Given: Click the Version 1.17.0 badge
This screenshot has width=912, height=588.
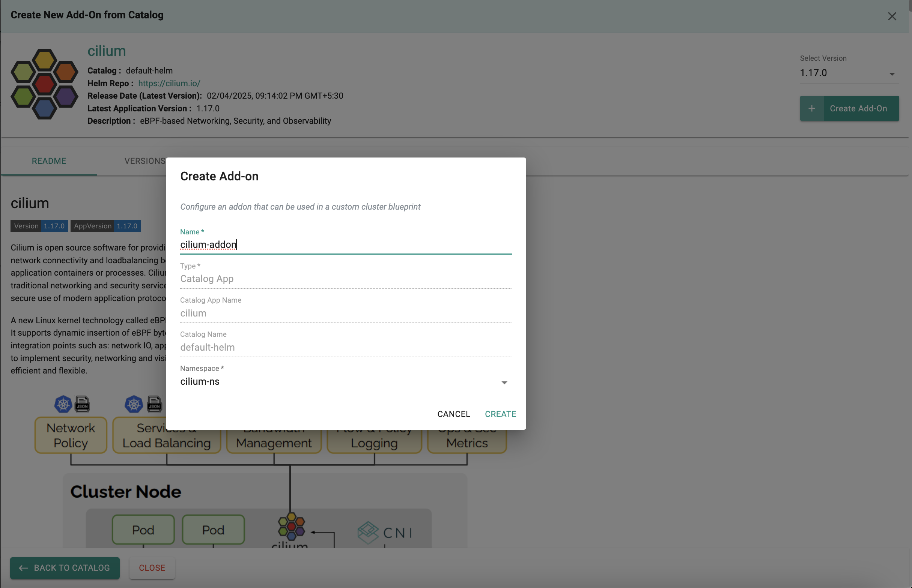Looking at the screenshot, I should coord(39,226).
